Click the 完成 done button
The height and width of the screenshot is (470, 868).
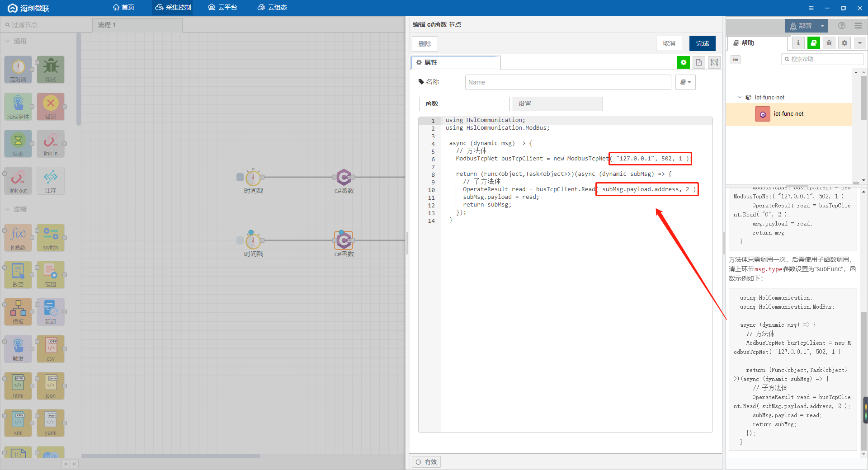(x=703, y=43)
